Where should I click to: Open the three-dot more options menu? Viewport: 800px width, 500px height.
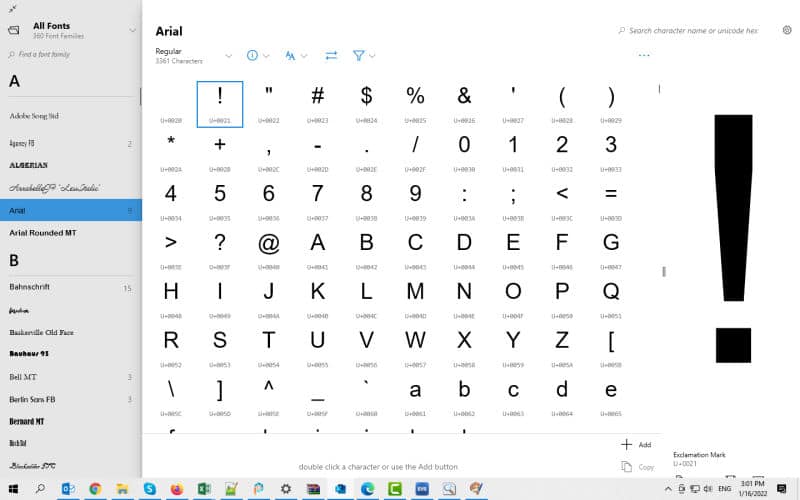coord(644,55)
